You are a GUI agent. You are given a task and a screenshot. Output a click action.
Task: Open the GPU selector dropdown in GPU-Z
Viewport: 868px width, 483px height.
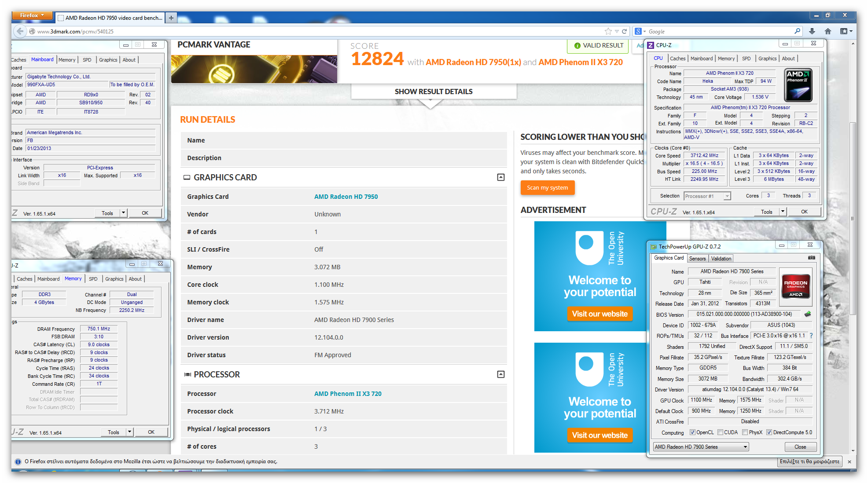[701, 447]
